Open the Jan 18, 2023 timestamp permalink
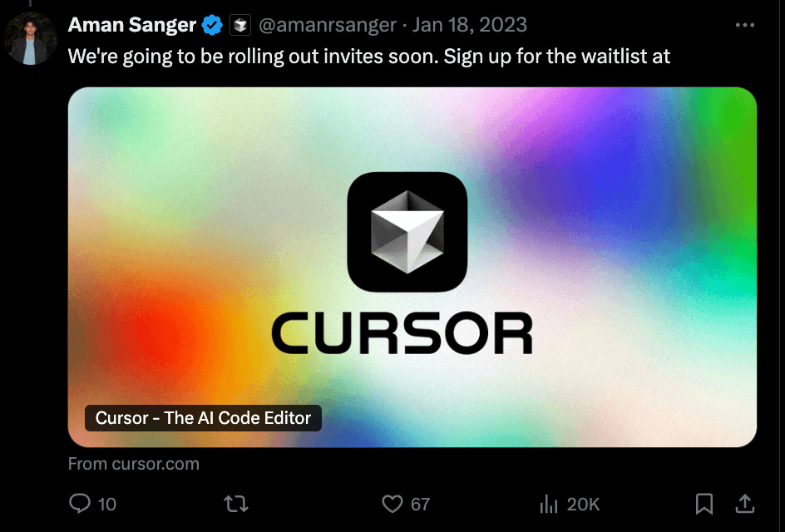Viewport: 785px width, 532px height. point(470,25)
